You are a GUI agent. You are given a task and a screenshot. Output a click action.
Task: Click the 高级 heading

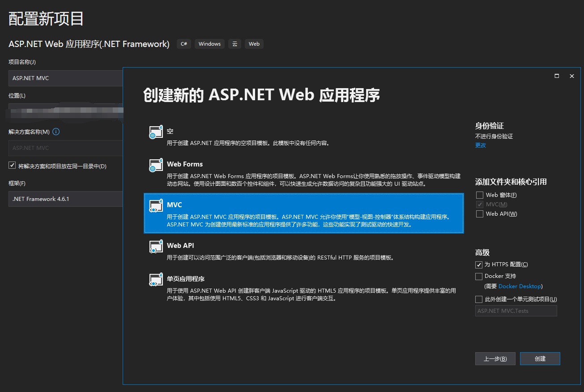pyautogui.click(x=482, y=252)
